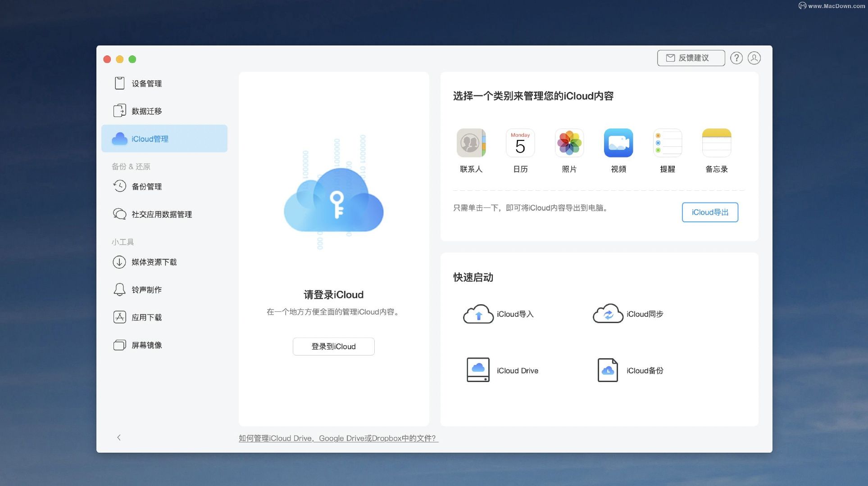This screenshot has width=868, height=486.
Task: Click the screen icon beside 屏幕镜像
Action: point(119,345)
